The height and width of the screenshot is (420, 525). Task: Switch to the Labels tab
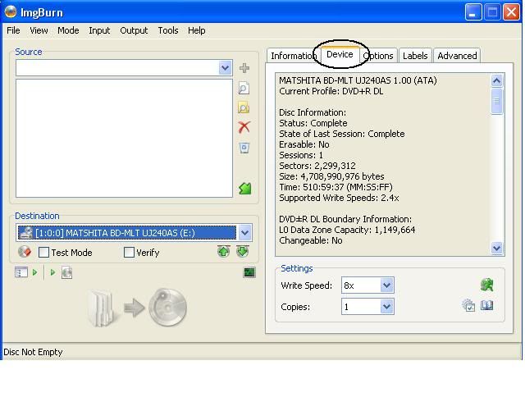point(415,56)
